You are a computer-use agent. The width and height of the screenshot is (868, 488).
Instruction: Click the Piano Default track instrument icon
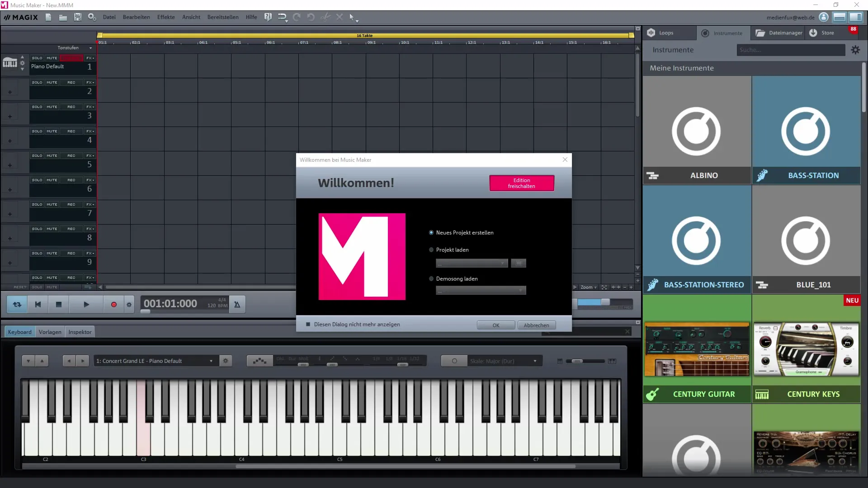point(10,63)
